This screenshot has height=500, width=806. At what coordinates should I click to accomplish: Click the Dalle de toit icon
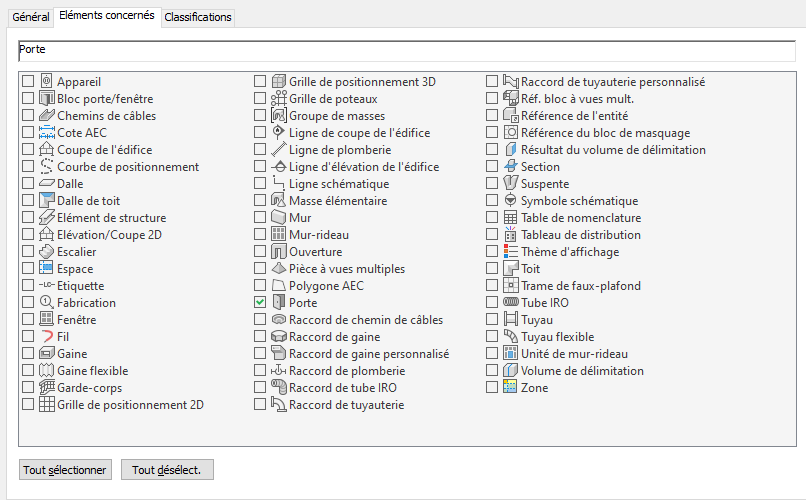(46, 201)
